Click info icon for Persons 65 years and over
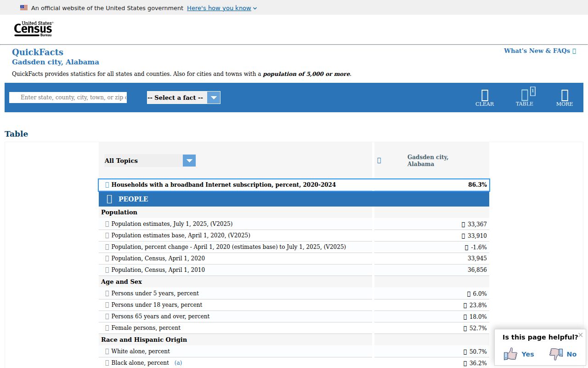The width and height of the screenshot is (588, 368). coord(107,316)
